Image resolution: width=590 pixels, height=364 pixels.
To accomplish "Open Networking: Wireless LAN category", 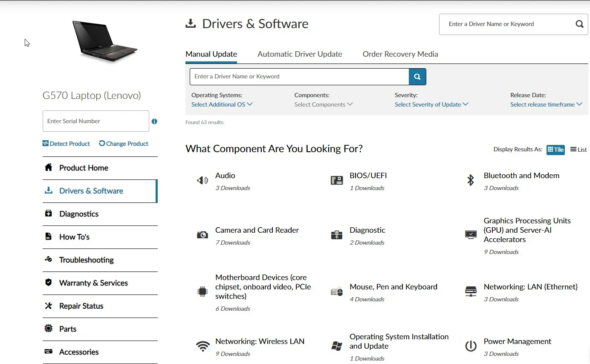I will (x=260, y=341).
